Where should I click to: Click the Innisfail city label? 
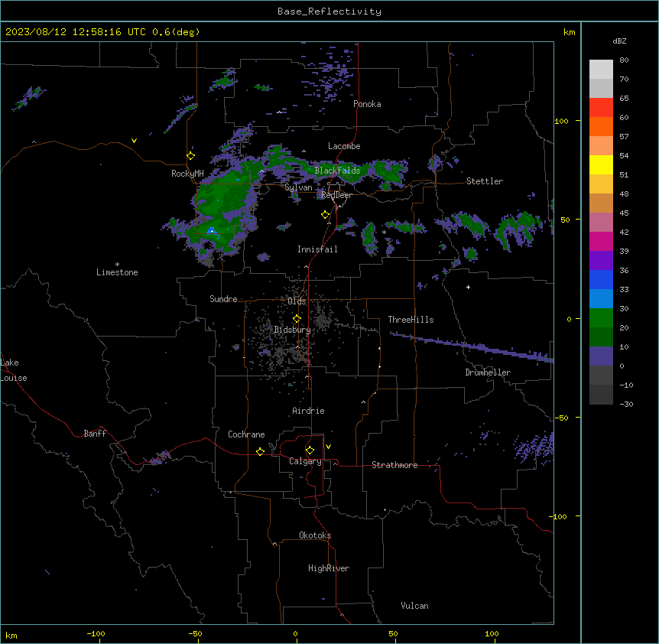317,249
